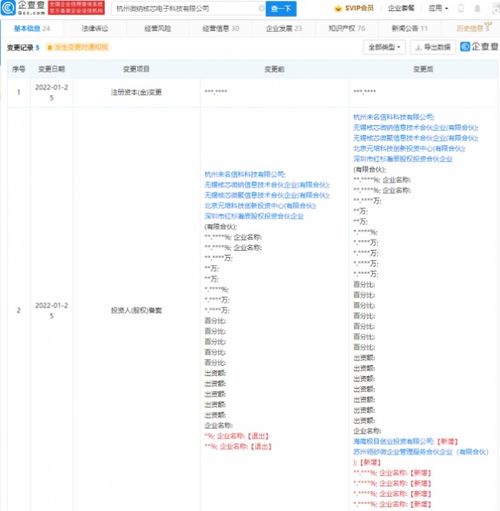Click the SVIP crown icon
This screenshot has height=511, width=500.
point(338,8)
